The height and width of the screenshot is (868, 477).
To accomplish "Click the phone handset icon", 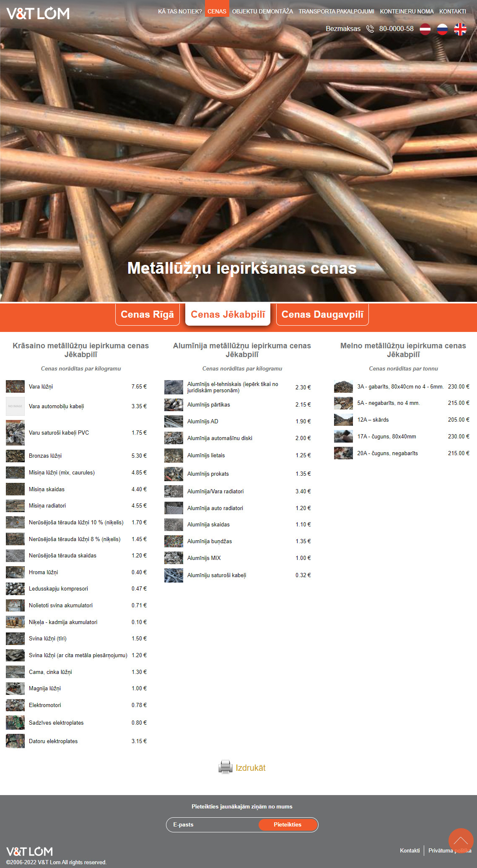I will coord(370,29).
